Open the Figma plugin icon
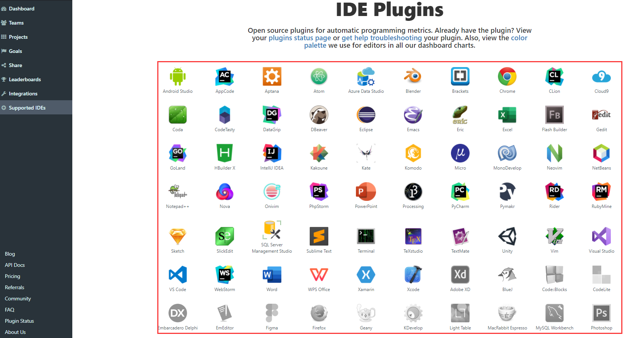Screen dimensions: 644x338 click(x=272, y=313)
